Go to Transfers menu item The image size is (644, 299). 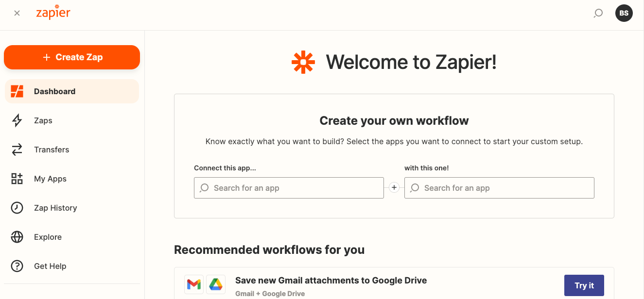(x=52, y=149)
